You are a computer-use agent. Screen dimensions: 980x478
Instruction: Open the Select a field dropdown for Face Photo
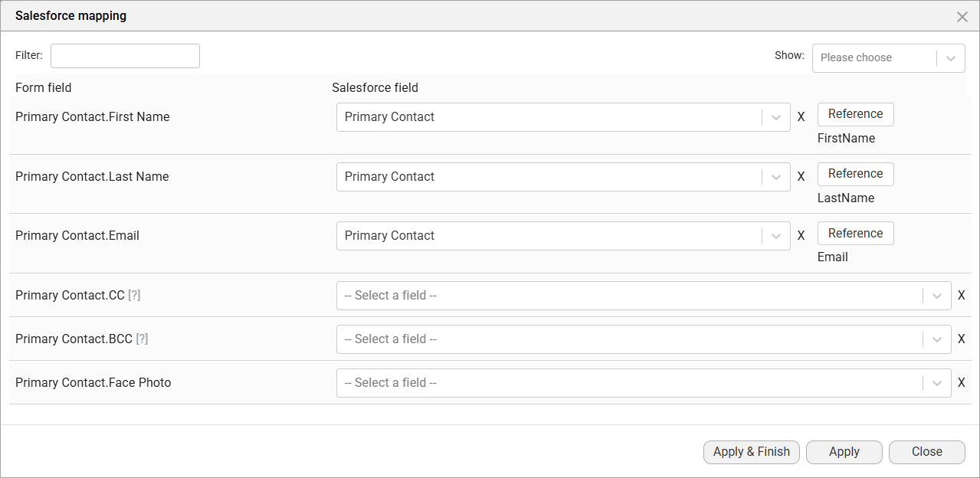pos(936,382)
